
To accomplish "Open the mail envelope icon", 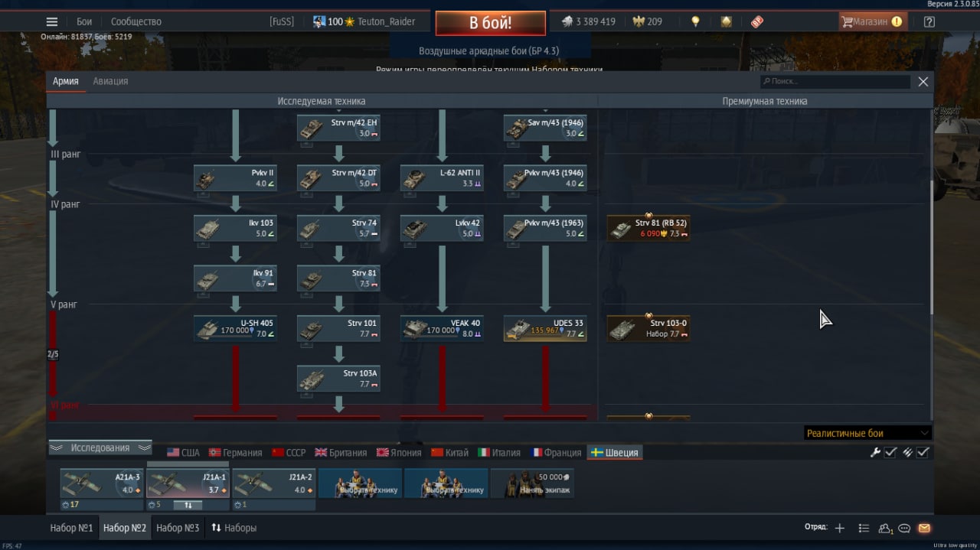I will [923, 528].
